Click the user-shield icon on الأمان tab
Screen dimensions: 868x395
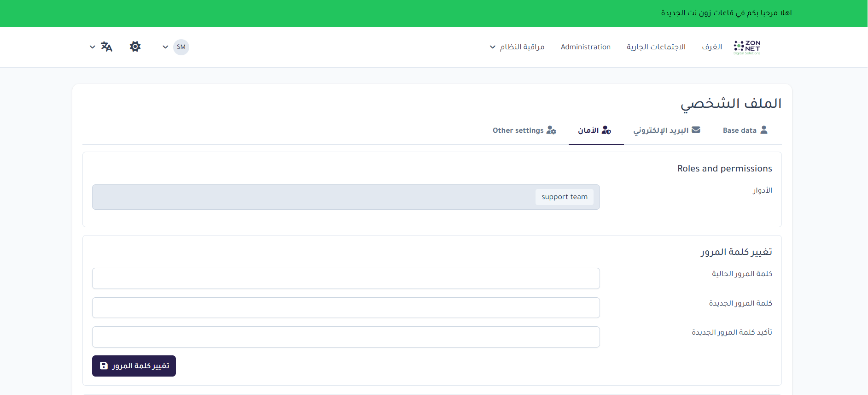(x=606, y=130)
